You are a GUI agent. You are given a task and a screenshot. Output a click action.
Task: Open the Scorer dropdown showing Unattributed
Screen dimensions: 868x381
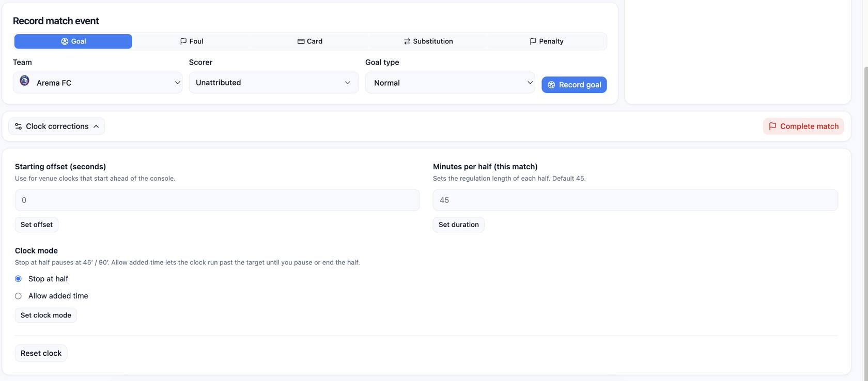coord(274,83)
